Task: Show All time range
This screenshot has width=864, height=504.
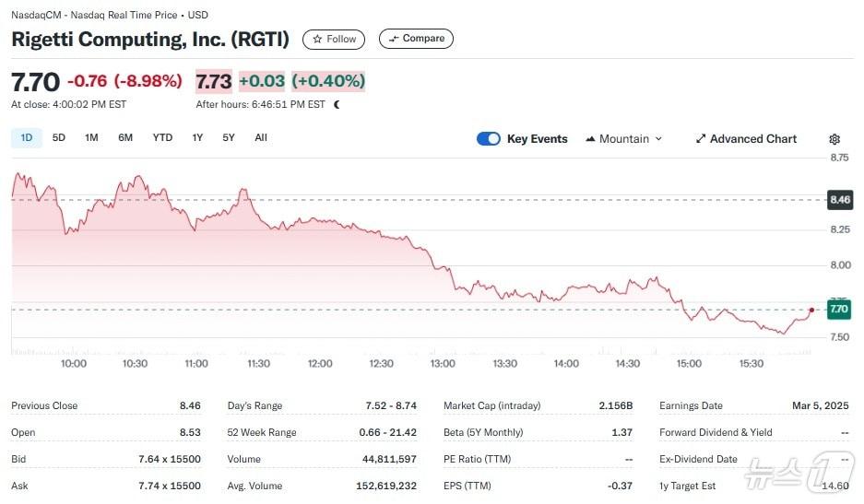Action: [261, 138]
